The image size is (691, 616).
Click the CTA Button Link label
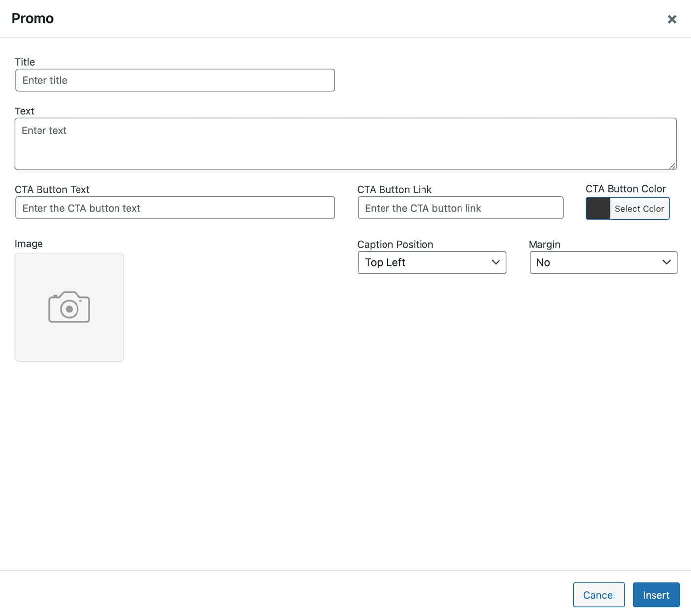[x=394, y=190]
